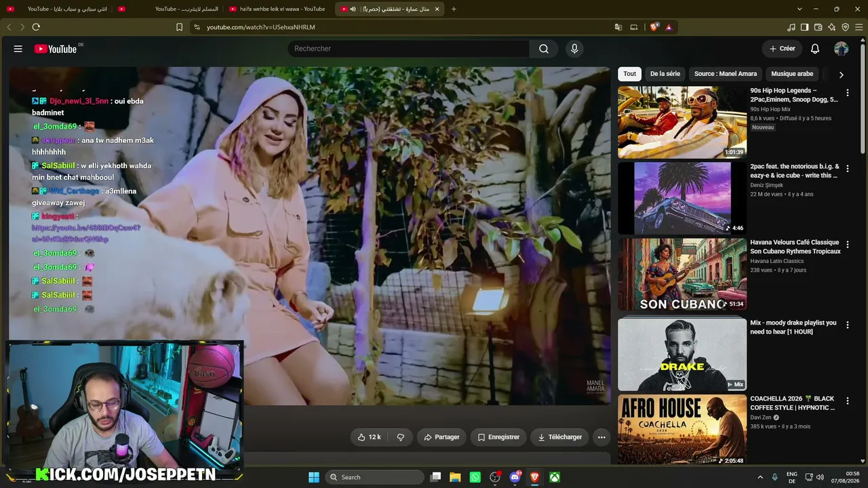Open the YouTube account avatar menu

tap(841, 49)
